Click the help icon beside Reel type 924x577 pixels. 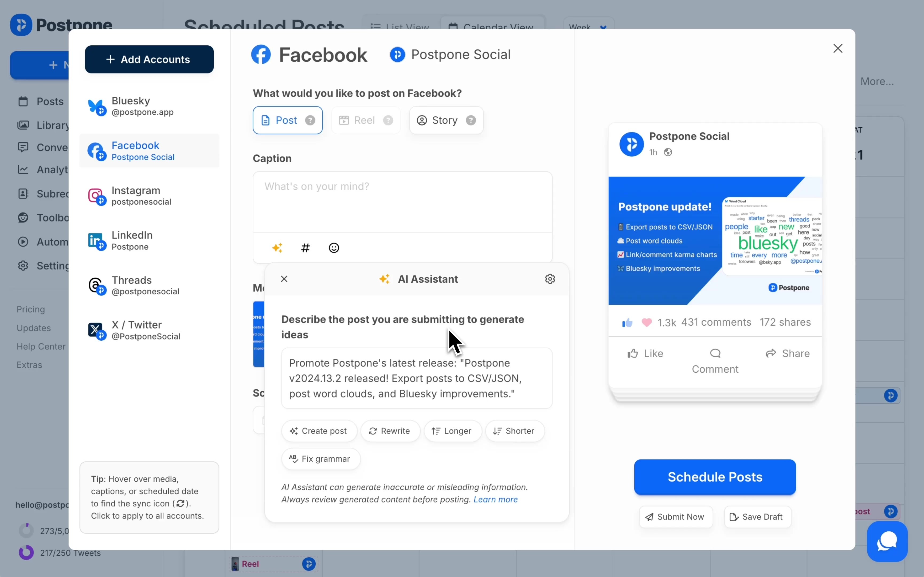coord(388,120)
